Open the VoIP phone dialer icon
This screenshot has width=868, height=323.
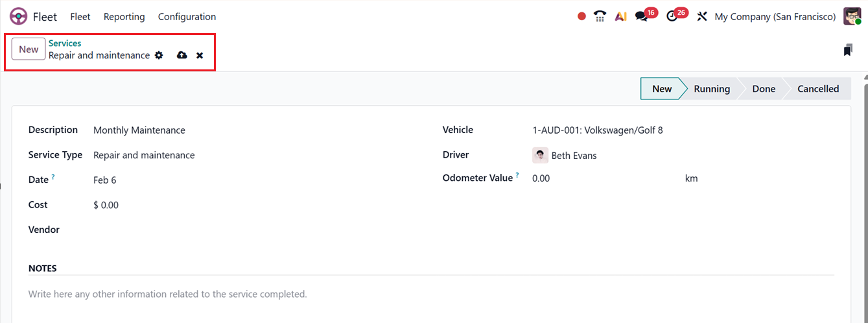pyautogui.click(x=600, y=16)
